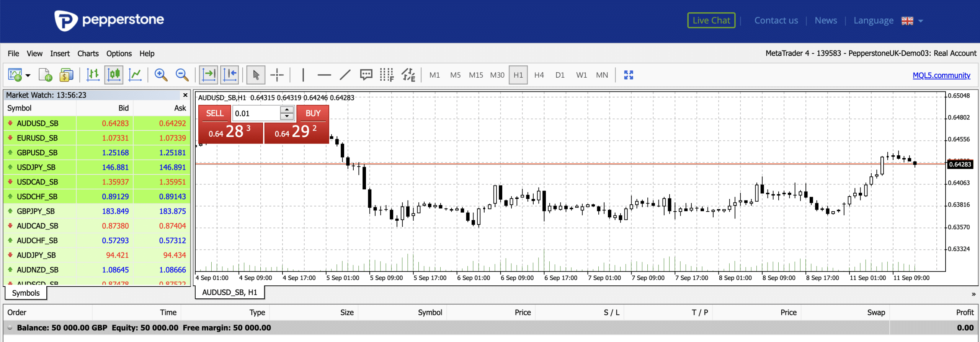Click the Zoom Out magnifier

click(x=182, y=75)
